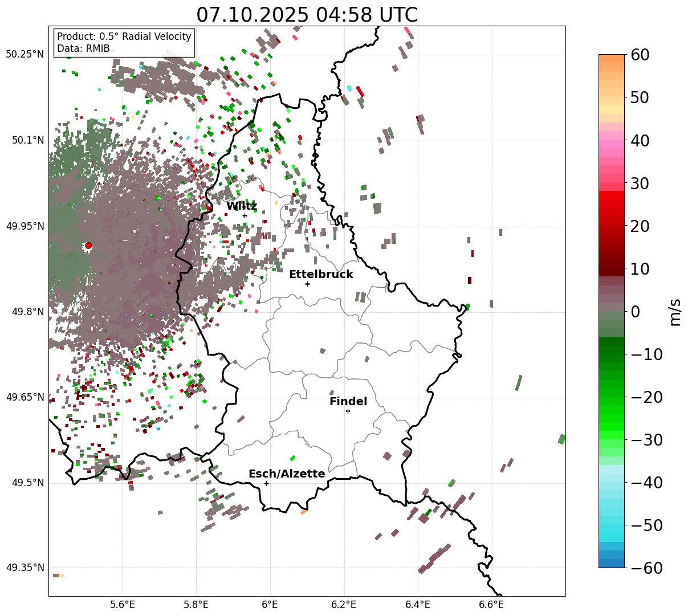Click the 6°E longitude label
The image size is (688, 616).
(x=270, y=605)
